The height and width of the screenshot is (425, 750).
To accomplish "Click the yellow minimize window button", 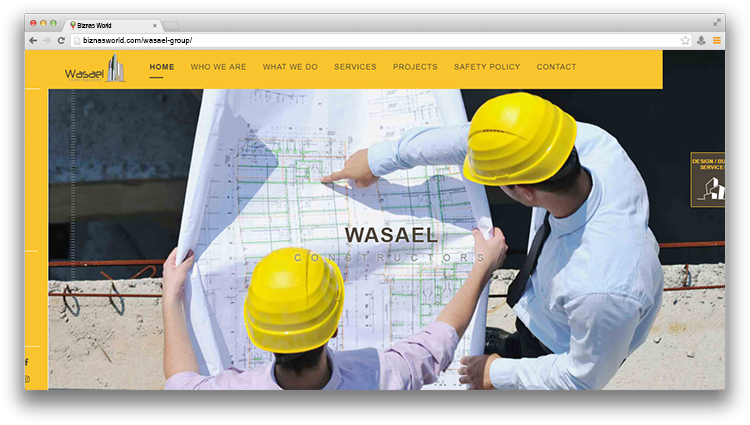I will [44, 23].
